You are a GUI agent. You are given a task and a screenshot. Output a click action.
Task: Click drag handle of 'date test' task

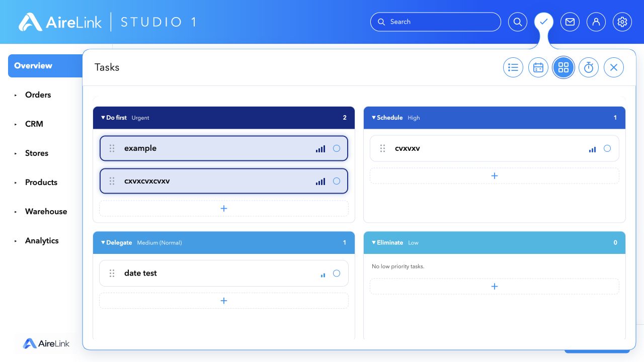pos(112,273)
